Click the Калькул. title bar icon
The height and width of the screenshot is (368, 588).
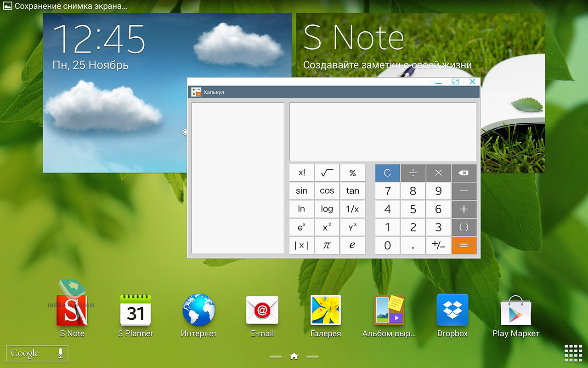pos(196,92)
